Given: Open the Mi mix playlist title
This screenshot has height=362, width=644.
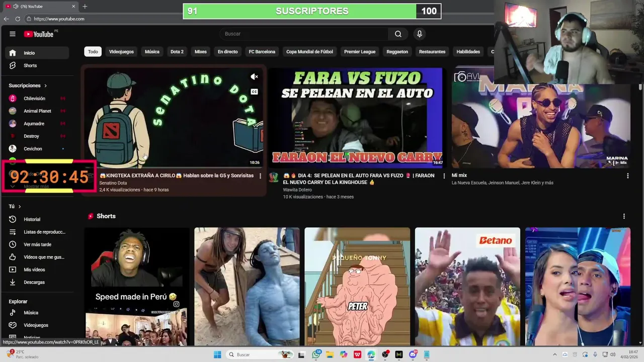Looking at the screenshot, I should tap(459, 175).
